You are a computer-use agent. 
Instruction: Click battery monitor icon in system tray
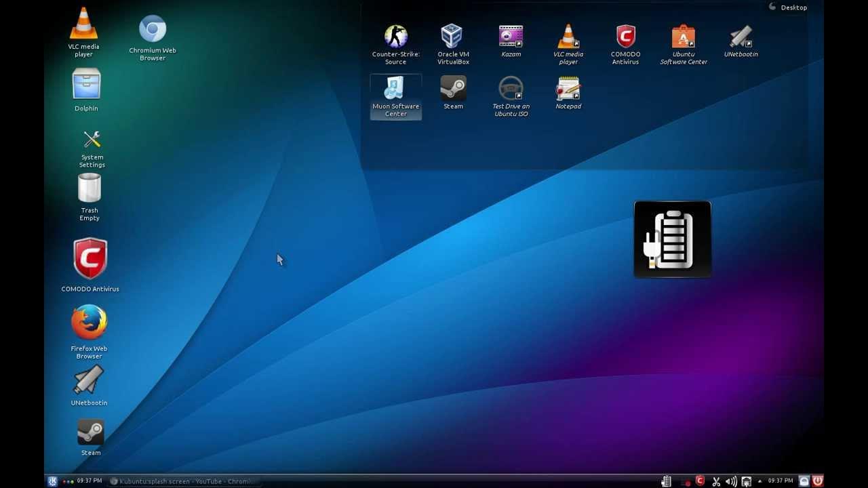pyautogui.click(x=667, y=481)
